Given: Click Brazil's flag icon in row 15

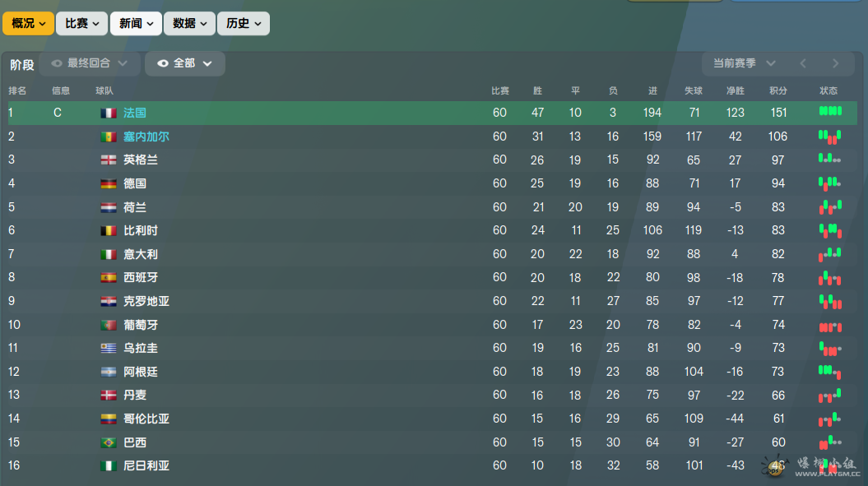Looking at the screenshot, I should click(x=109, y=442).
